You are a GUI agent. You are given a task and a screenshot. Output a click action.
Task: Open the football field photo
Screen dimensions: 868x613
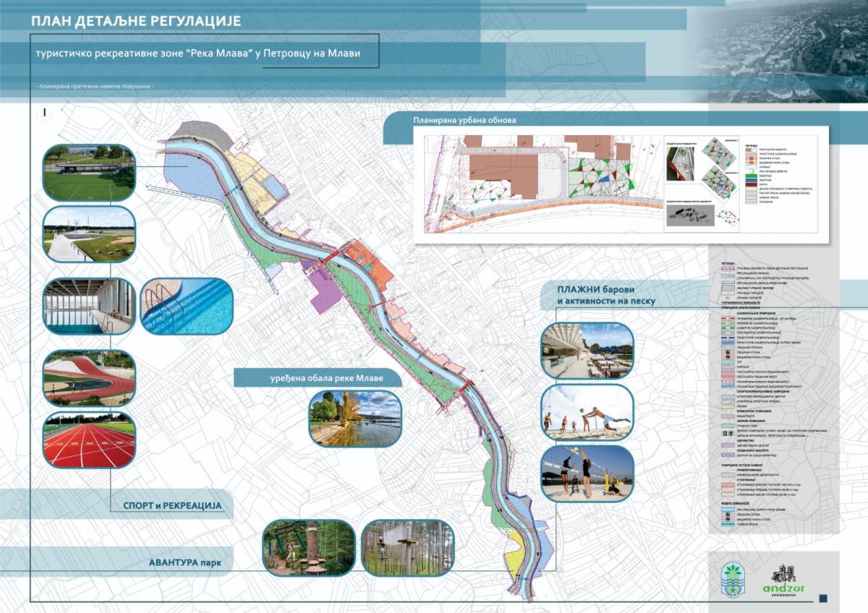[x=89, y=173]
